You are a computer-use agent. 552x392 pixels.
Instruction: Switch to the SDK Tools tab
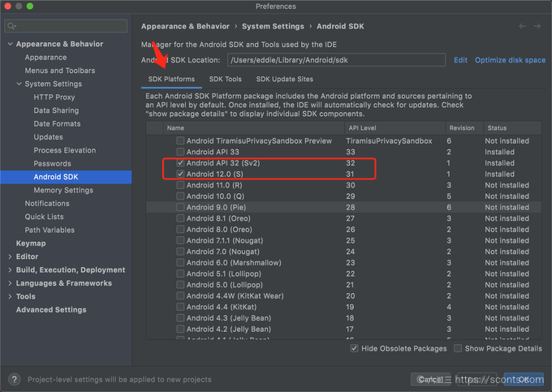click(x=226, y=80)
